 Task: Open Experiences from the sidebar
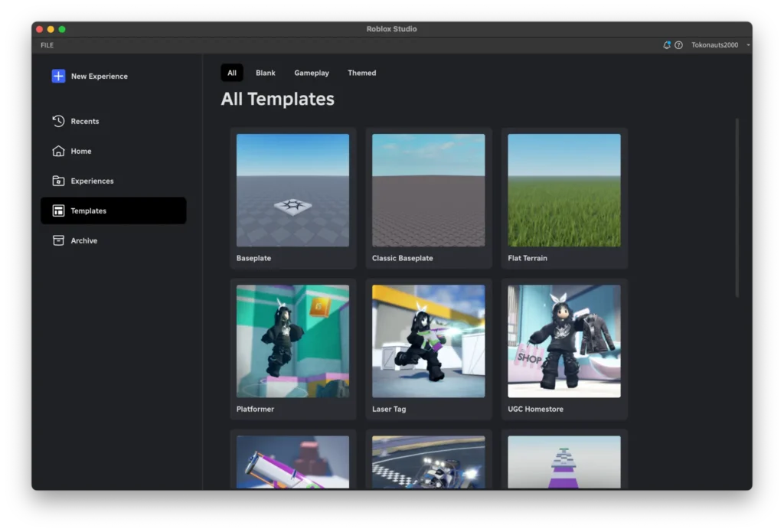(113, 181)
